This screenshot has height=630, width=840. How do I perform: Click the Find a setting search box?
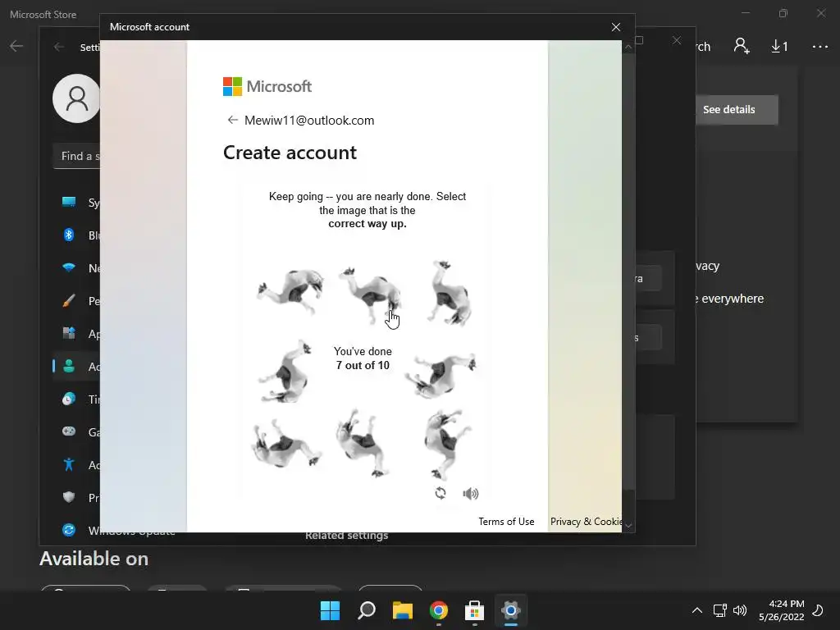[x=76, y=156]
